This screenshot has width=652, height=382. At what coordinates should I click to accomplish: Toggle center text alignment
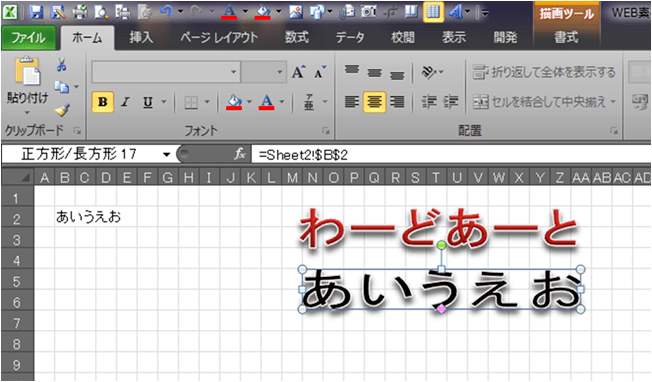(x=374, y=102)
